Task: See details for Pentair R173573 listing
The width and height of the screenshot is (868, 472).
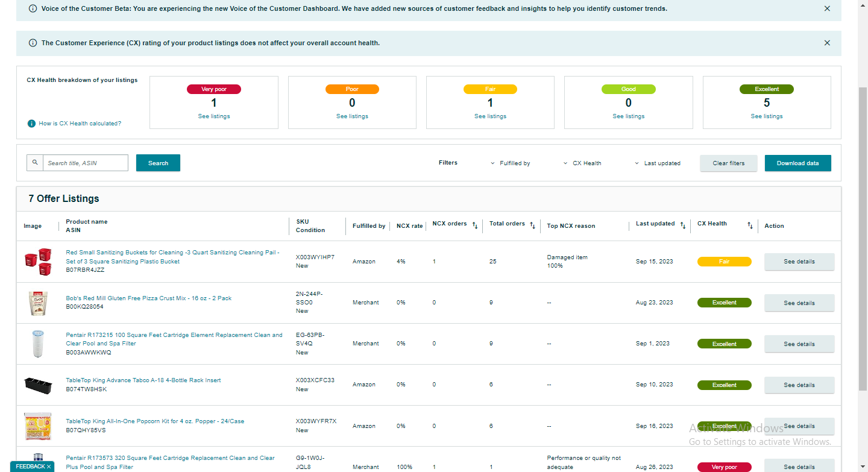Action: (x=799, y=467)
